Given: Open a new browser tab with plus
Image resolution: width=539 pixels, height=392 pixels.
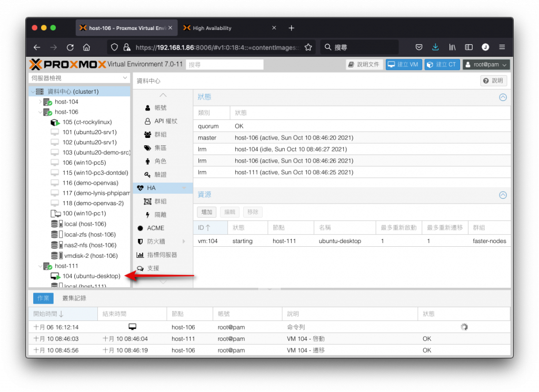Looking at the screenshot, I should tap(291, 28).
